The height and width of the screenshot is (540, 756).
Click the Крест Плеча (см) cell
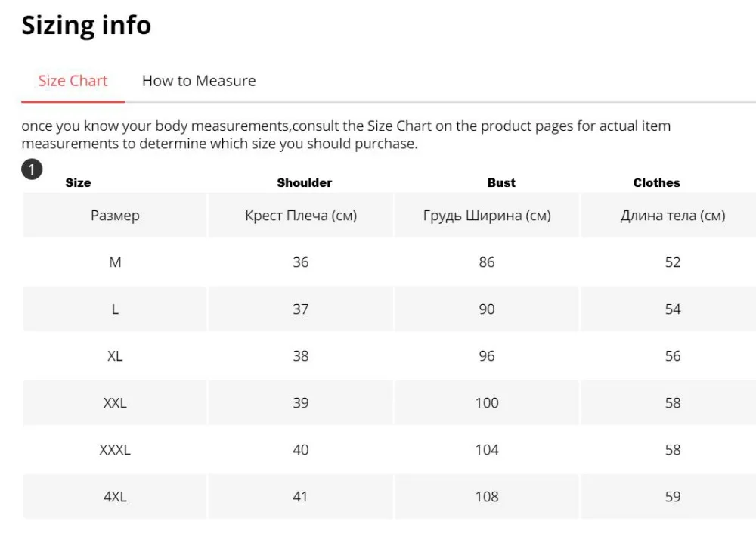pyautogui.click(x=301, y=215)
